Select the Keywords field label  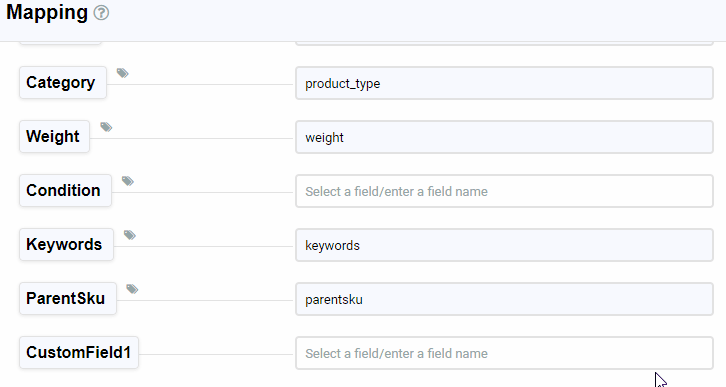66,244
